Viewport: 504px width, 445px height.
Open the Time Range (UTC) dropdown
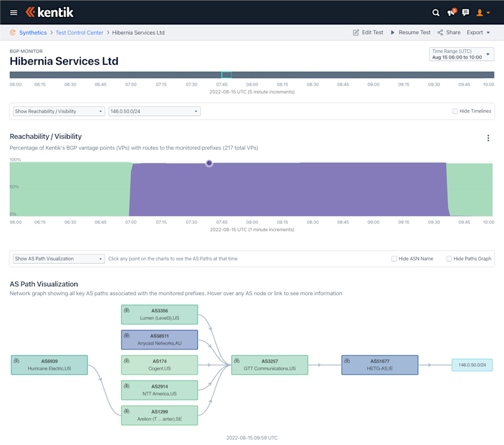click(461, 54)
